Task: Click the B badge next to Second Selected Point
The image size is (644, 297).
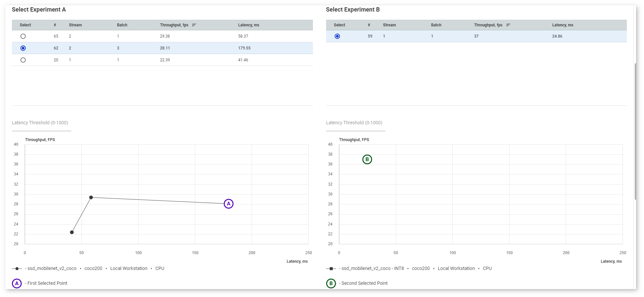Action: point(331,283)
